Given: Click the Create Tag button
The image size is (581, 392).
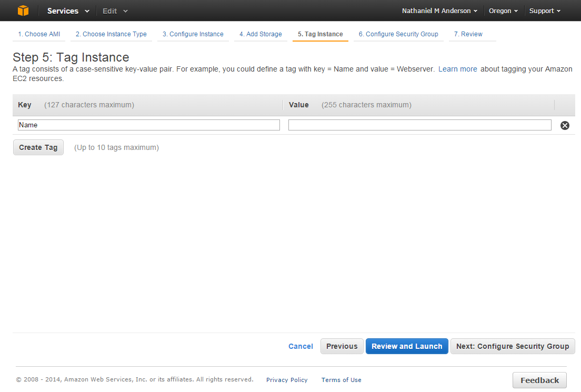Looking at the screenshot, I should [38, 147].
